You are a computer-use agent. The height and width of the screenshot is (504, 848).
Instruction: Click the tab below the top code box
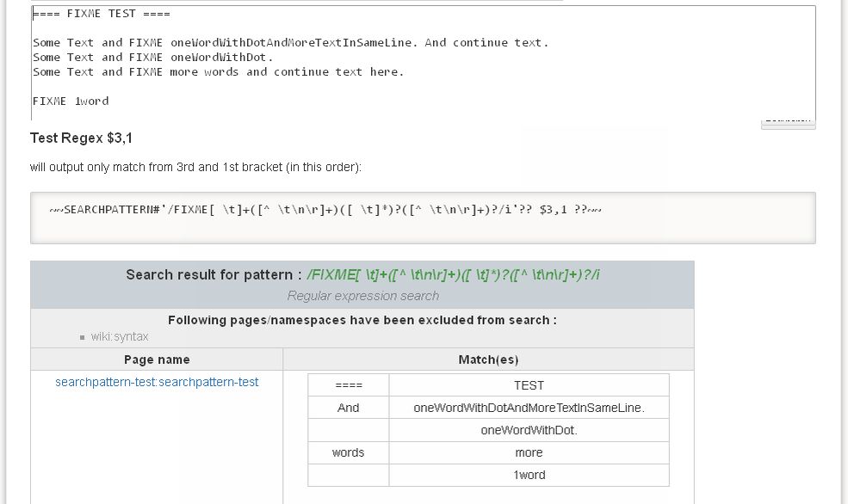788,122
